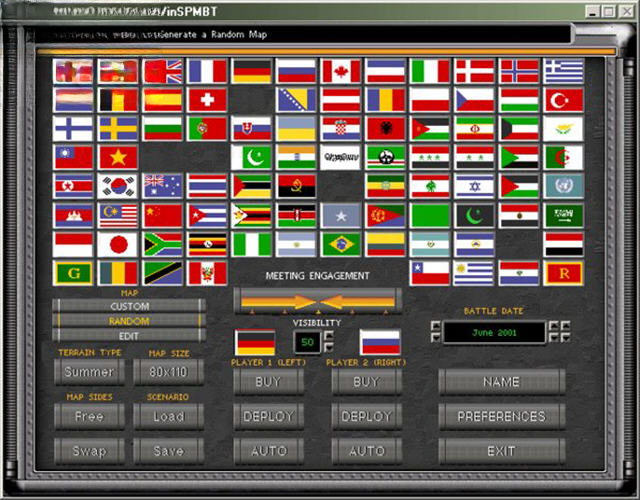
Task: Select the Bosnia flag
Action: point(296,100)
